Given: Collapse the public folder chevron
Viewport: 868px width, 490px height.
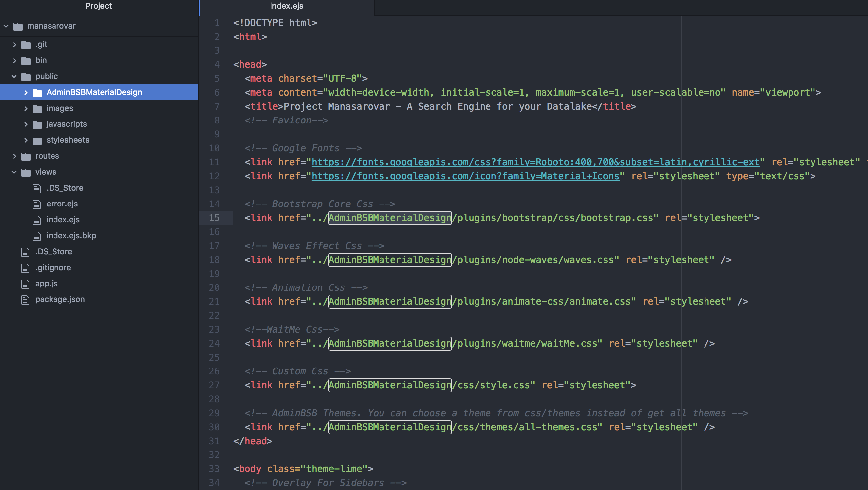Looking at the screenshot, I should click(x=14, y=76).
